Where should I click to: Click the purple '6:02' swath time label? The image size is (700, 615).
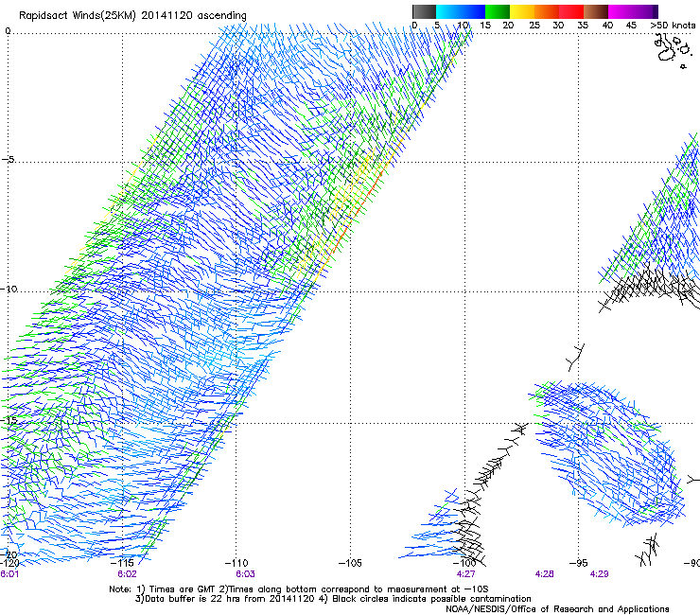(128, 574)
